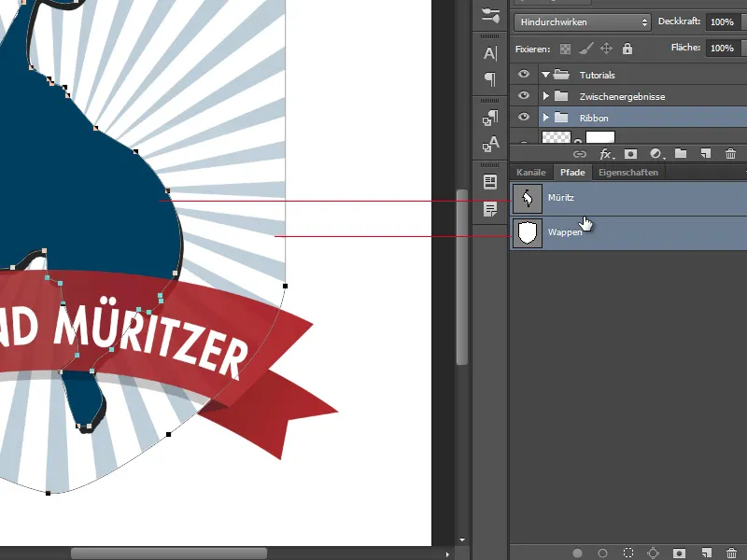This screenshot has height=560, width=747.
Task: Lock position move icon
Action: click(606, 49)
